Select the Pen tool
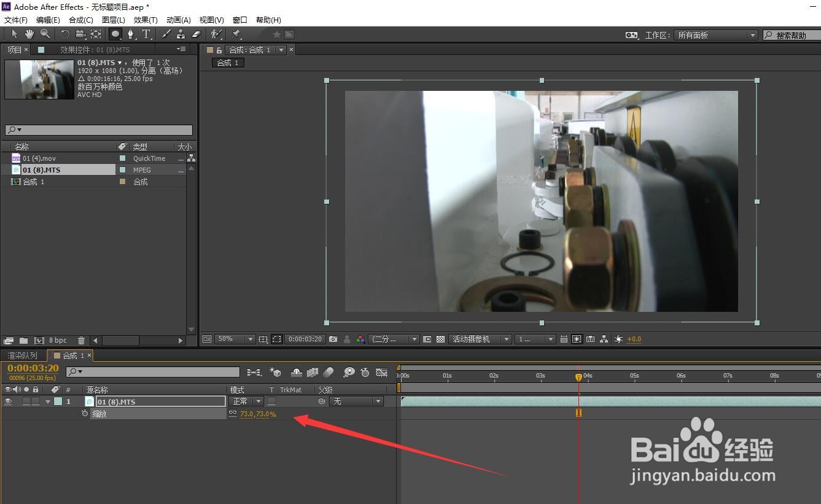This screenshot has height=504, width=821. click(131, 34)
